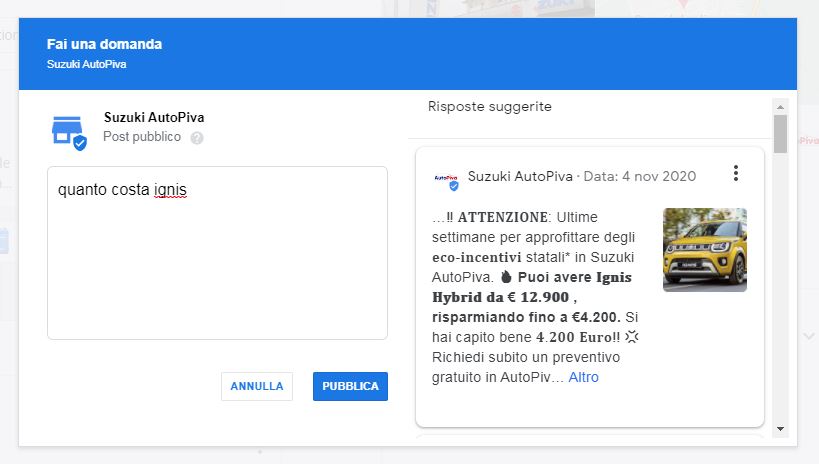Image resolution: width=819 pixels, height=464 pixels.
Task: Click the storefront business profile icon
Action: click(x=67, y=129)
